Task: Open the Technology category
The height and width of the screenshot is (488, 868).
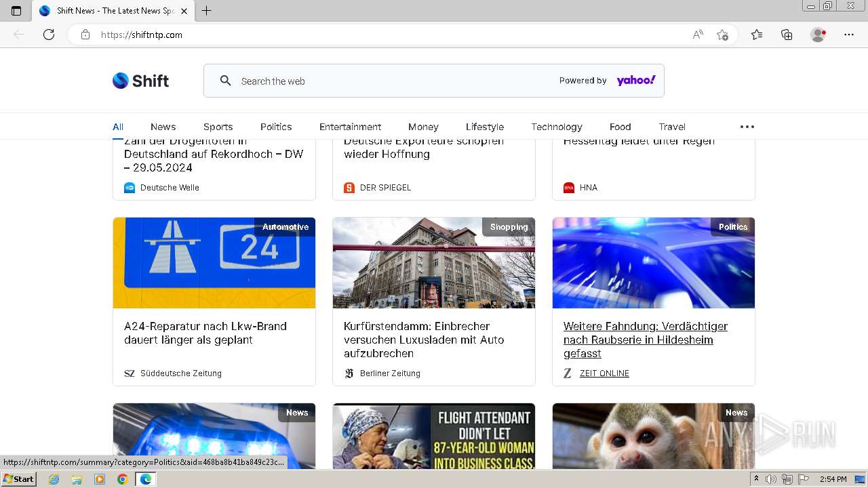Action: tap(557, 127)
